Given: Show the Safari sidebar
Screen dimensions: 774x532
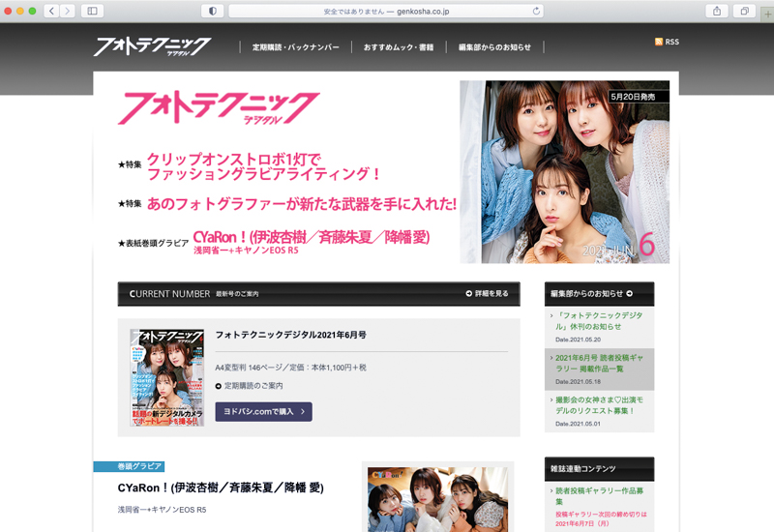Looking at the screenshot, I should (92, 11).
